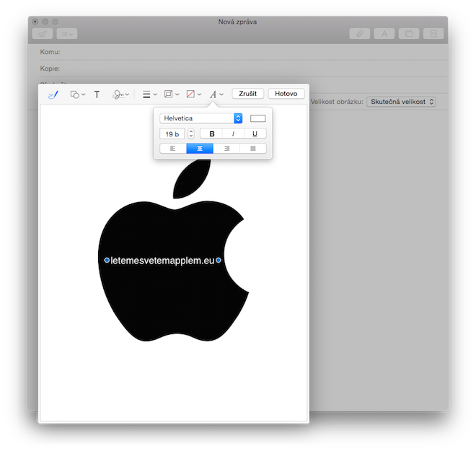Click the text style icon

215,95
